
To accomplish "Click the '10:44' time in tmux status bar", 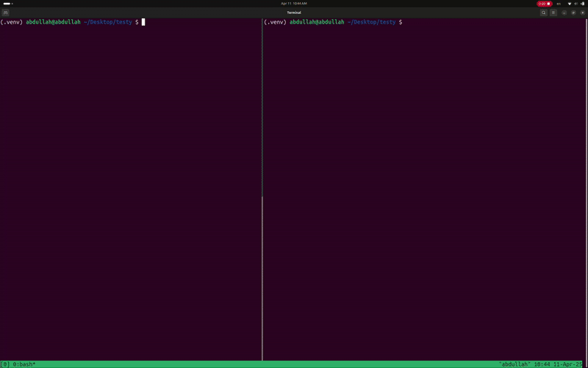I will 542,364.
